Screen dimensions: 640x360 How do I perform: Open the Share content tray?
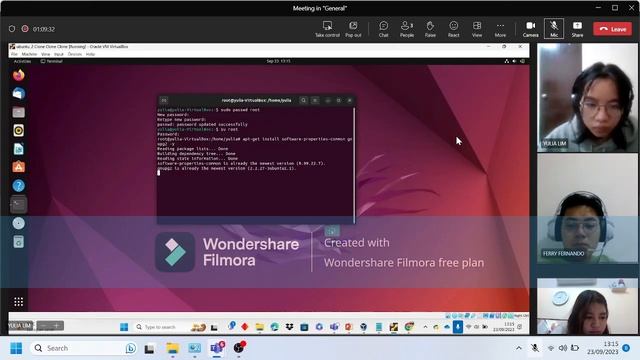577,29
